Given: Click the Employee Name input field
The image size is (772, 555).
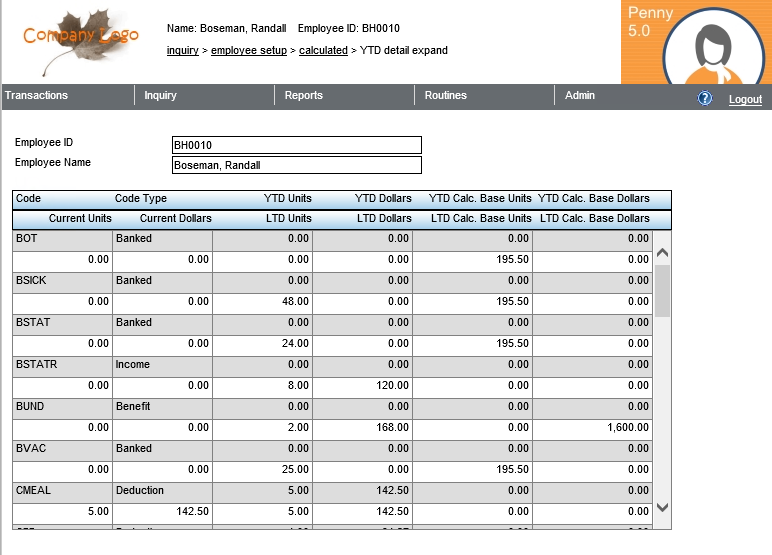Looking at the screenshot, I should click(x=296, y=165).
